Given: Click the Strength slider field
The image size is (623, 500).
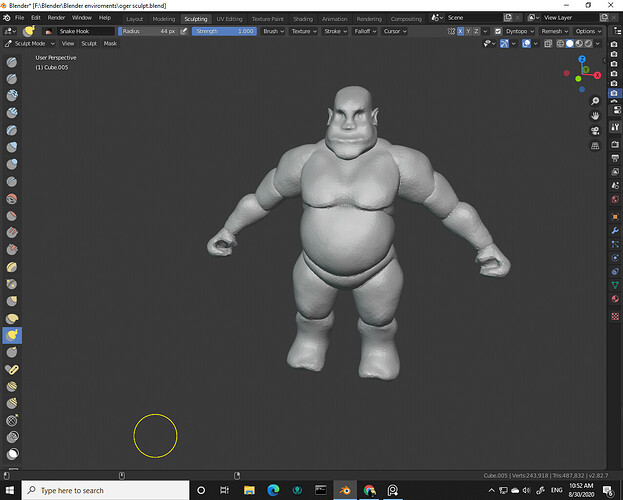Looking at the screenshot, I should click(x=223, y=31).
